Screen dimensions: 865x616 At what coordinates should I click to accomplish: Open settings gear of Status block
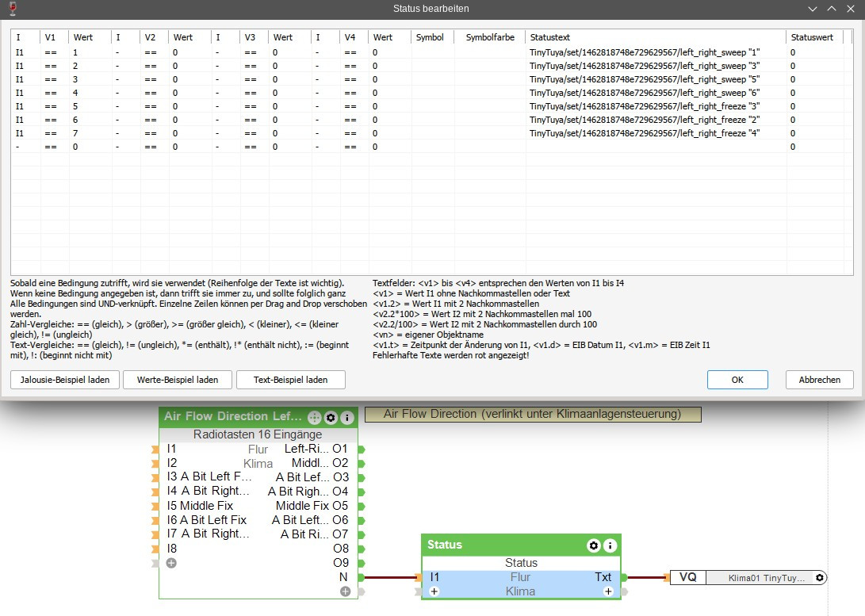(x=593, y=545)
